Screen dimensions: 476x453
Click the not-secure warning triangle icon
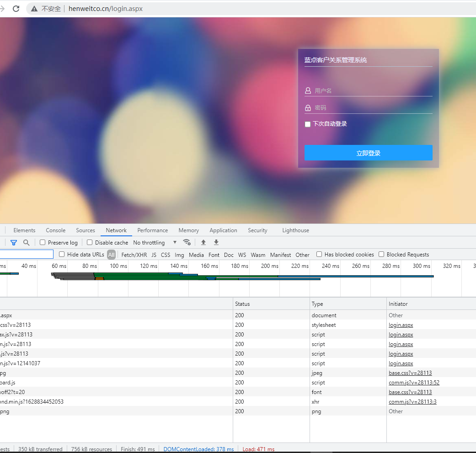click(34, 9)
